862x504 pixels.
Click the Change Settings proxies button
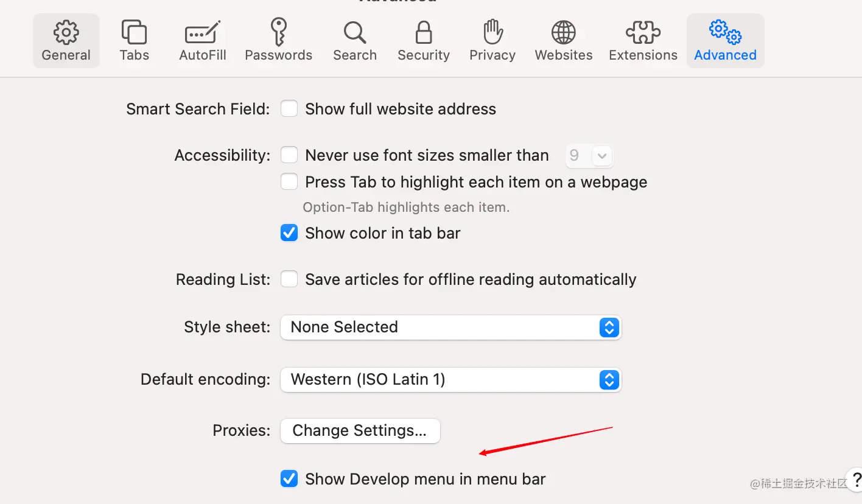360,431
